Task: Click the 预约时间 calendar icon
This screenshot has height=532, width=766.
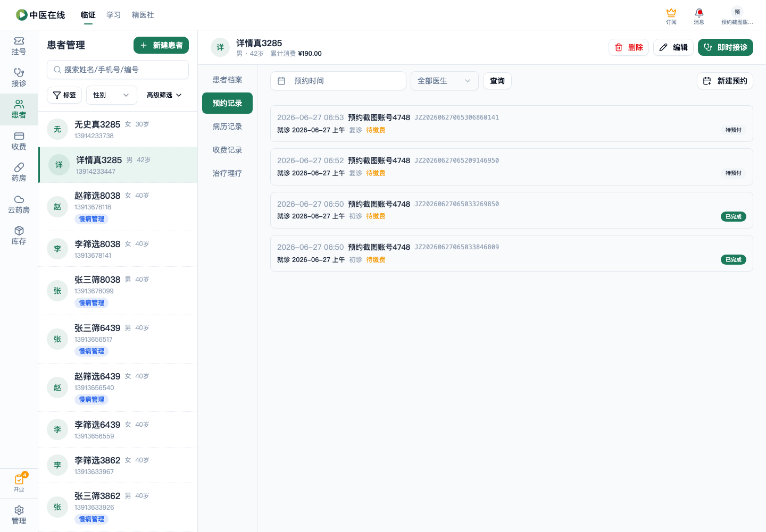Action: 281,81
